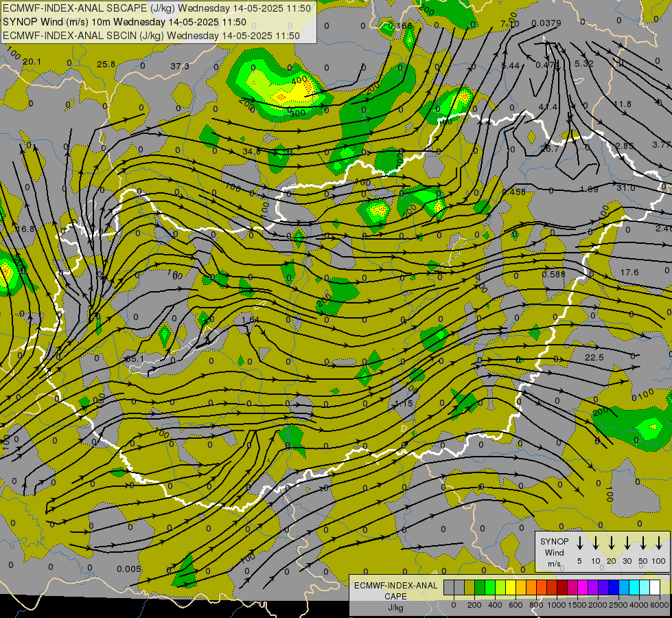Click the wind arrow above the 5 m/s label

pos(579,543)
